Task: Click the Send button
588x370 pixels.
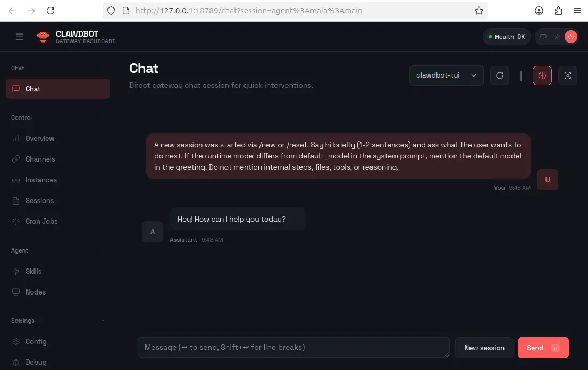Action: click(543, 348)
